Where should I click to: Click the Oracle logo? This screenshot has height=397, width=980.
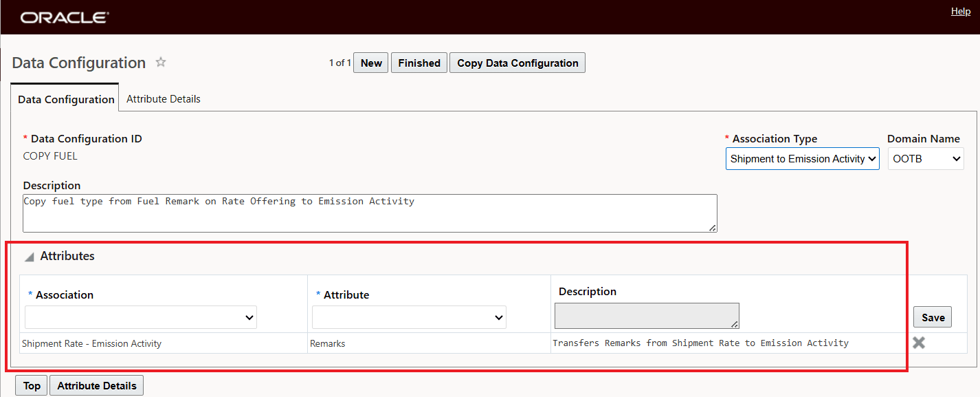tap(63, 17)
